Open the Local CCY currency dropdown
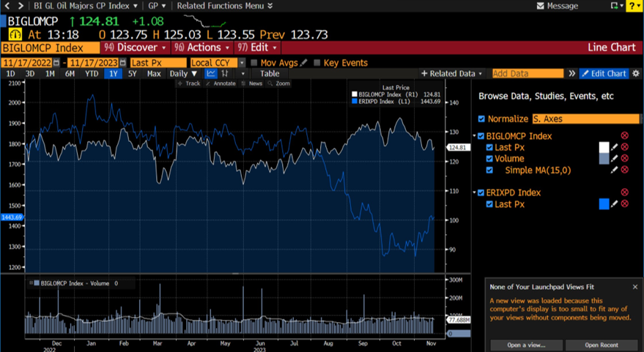Image resolution: width=644 pixels, height=352 pixels. [218, 63]
